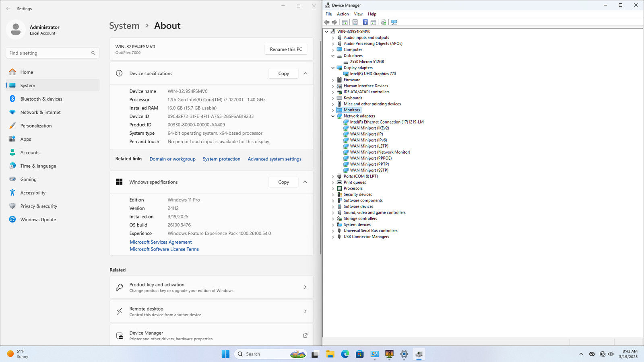
Task: Click the blue Help toolbar icon
Action: tap(365, 22)
